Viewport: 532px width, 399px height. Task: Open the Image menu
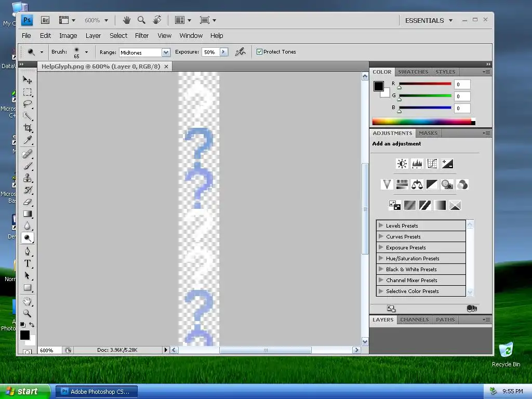coord(68,36)
